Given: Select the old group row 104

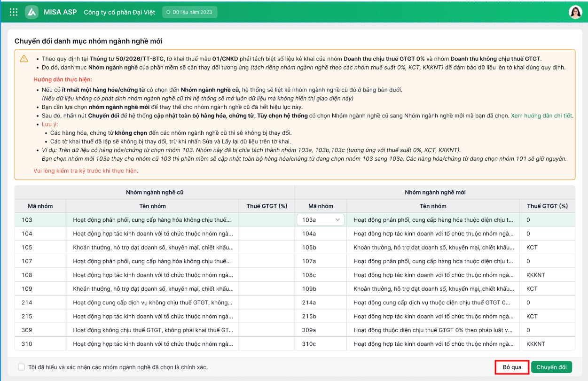Looking at the screenshot, I should [155, 233].
